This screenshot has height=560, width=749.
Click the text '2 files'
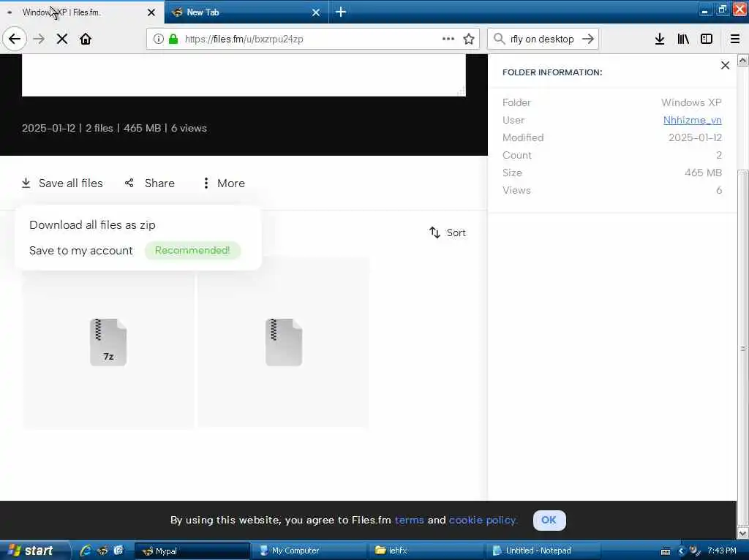pos(99,128)
